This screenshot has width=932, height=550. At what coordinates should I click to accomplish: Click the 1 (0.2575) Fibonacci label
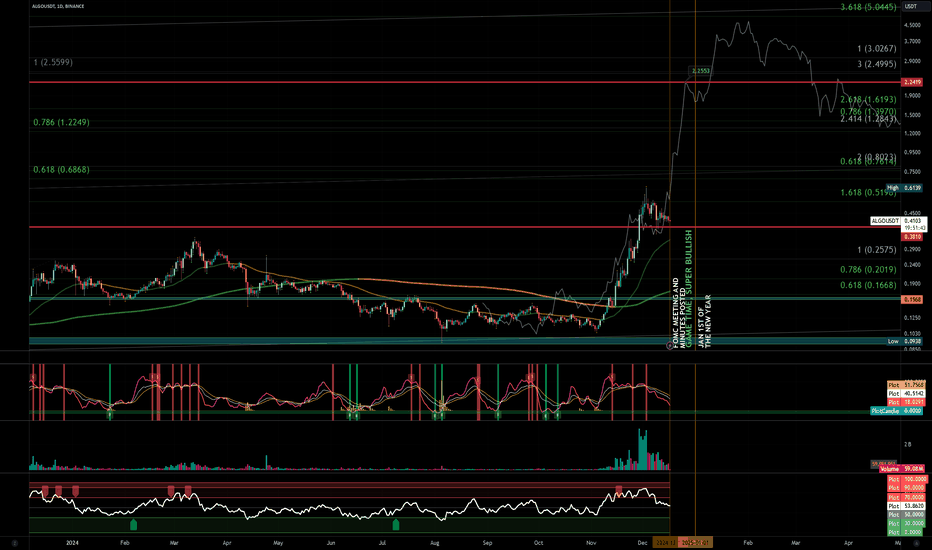point(876,250)
